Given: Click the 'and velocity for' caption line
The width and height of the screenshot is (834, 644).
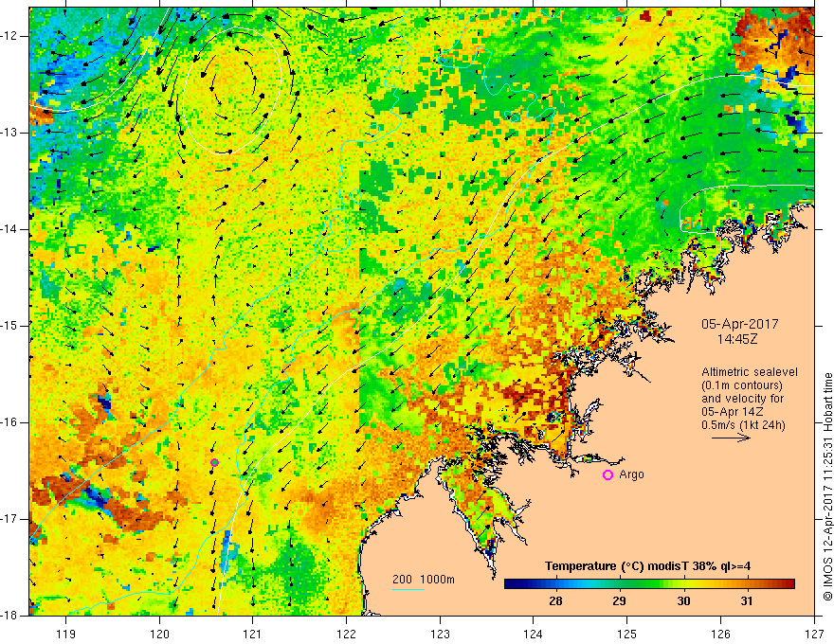Looking at the screenshot, I should click(742, 399).
